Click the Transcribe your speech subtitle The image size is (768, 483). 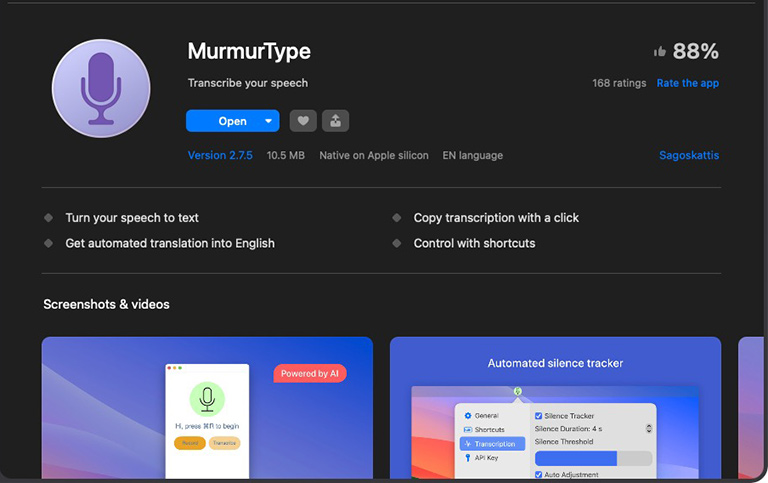[x=248, y=83]
